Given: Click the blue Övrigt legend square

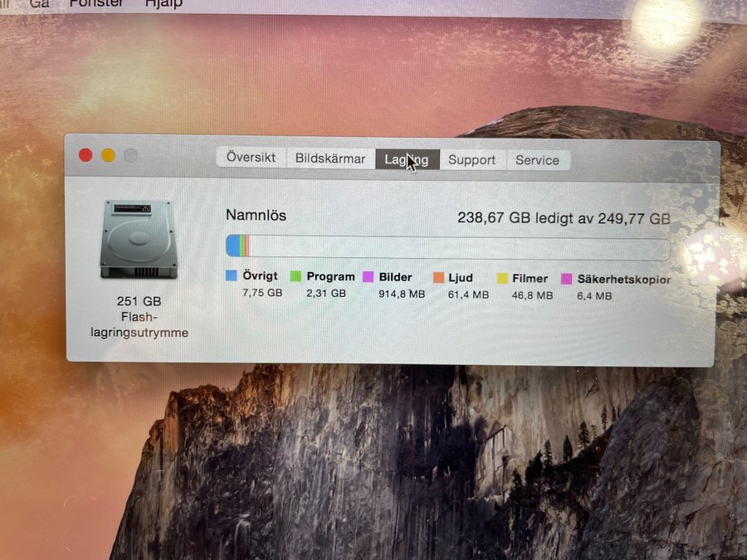Looking at the screenshot, I should point(232,275).
